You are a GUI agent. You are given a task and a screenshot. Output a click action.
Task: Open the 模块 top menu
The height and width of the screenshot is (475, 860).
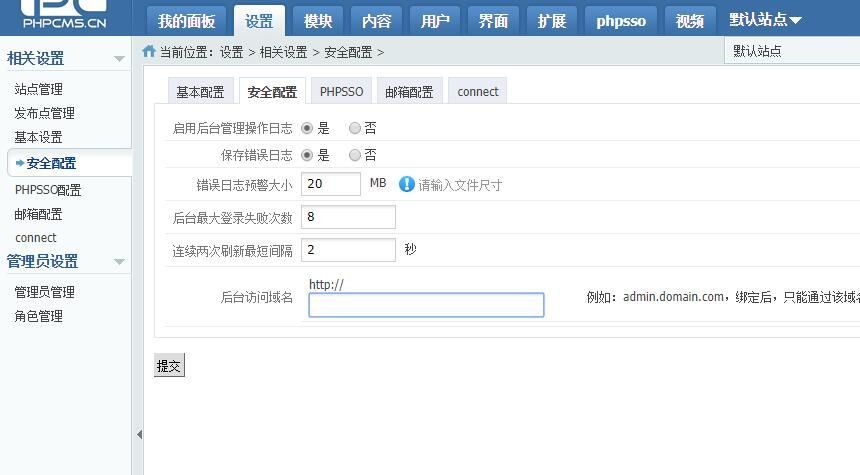[318, 21]
